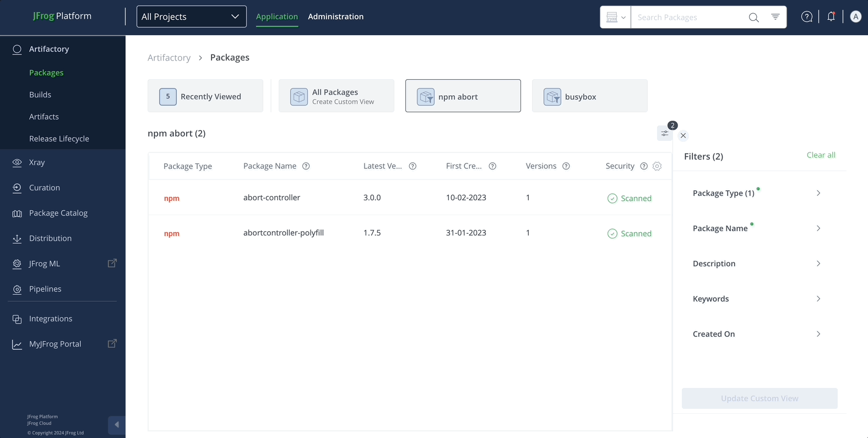Screen dimensions: 868x438
Task: Select the npm abort custom view
Action: [x=463, y=96]
